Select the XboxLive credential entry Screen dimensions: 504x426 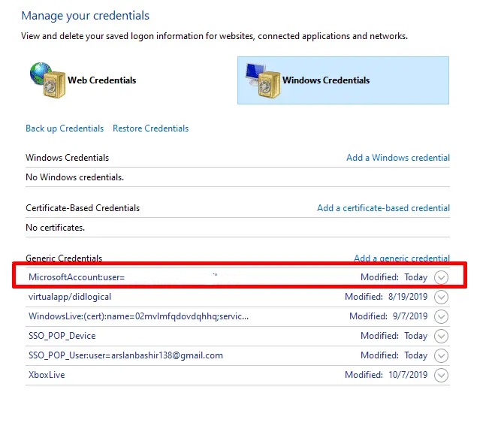pos(47,375)
